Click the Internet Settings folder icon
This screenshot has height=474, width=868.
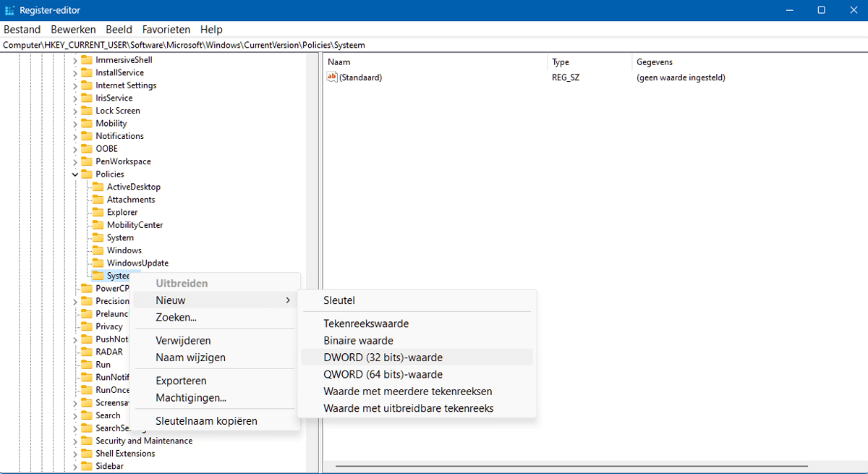click(87, 85)
